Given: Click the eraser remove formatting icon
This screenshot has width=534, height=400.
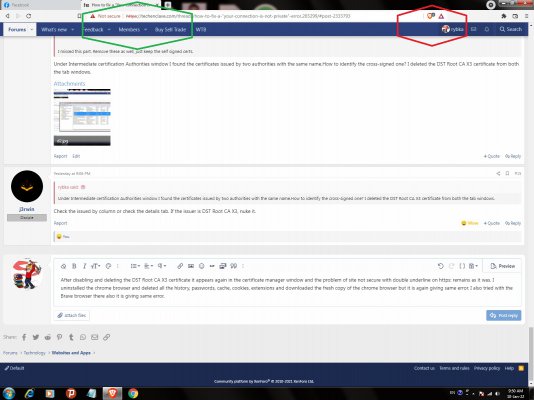Looking at the screenshot, I should click(63, 266).
